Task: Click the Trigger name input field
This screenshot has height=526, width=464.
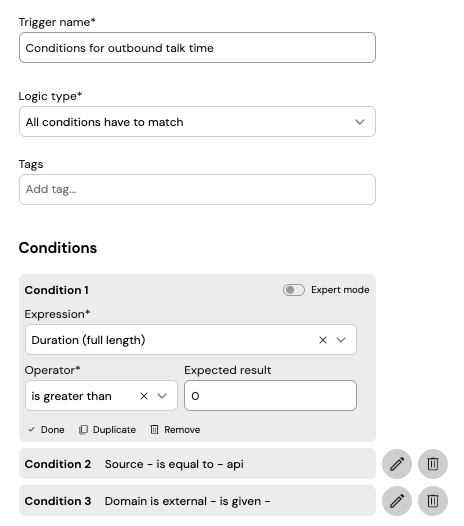Action: [x=197, y=47]
